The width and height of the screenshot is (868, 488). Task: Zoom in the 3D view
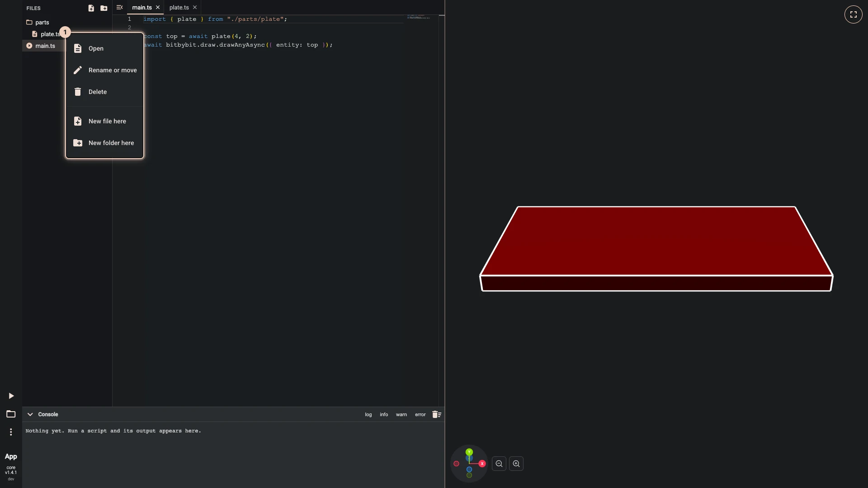[x=516, y=464]
